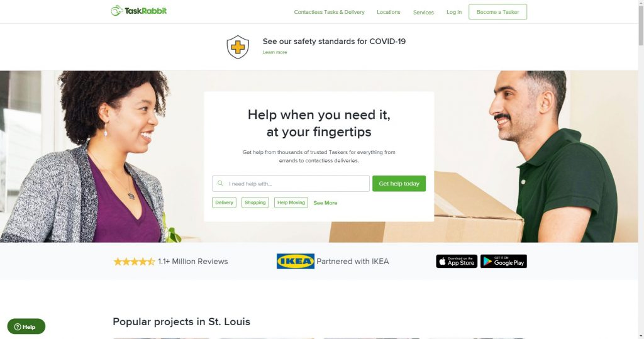The width and height of the screenshot is (644, 339).
Task: Expand categories with See More
Action: click(x=325, y=203)
